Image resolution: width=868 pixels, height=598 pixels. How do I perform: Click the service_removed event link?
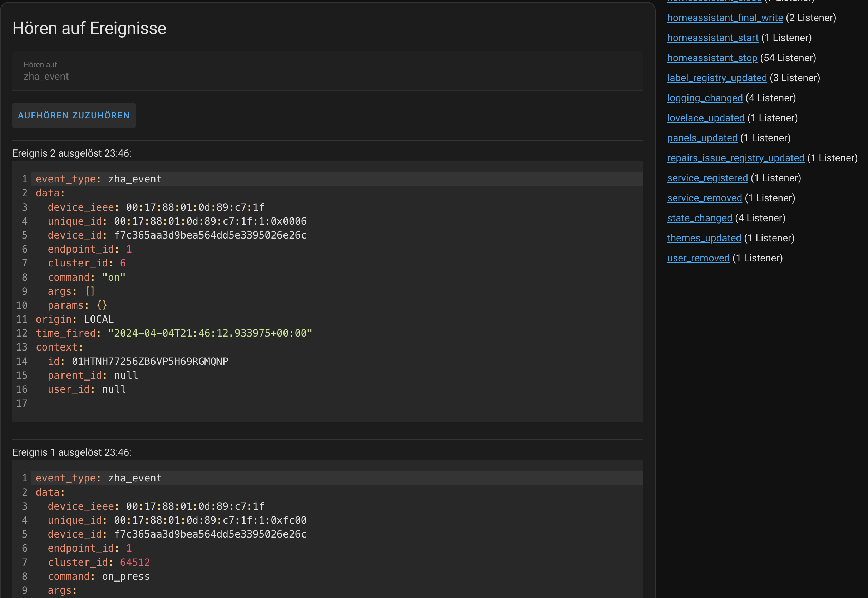pyautogui.click(x=704, y=198)
